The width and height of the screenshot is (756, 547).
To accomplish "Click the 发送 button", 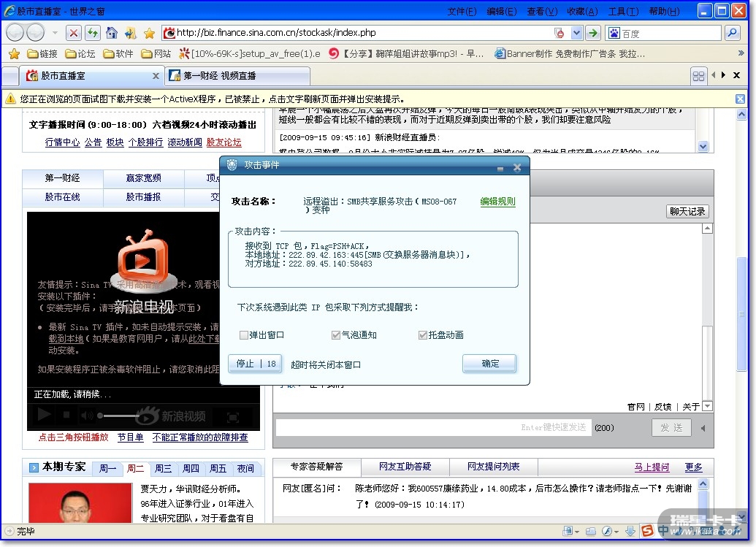I will click(x=671, y=427).
